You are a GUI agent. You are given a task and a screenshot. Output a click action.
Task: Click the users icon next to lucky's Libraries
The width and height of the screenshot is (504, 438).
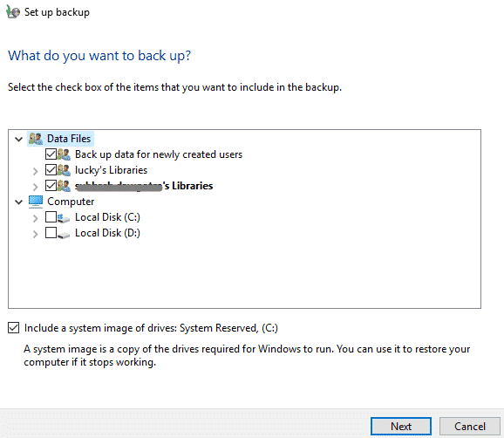click(x=64, y=170)
